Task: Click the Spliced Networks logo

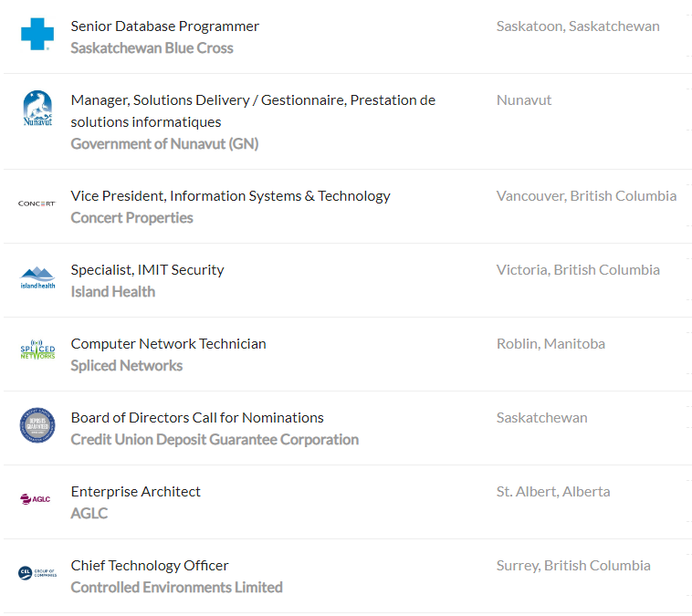Action: 37,351
